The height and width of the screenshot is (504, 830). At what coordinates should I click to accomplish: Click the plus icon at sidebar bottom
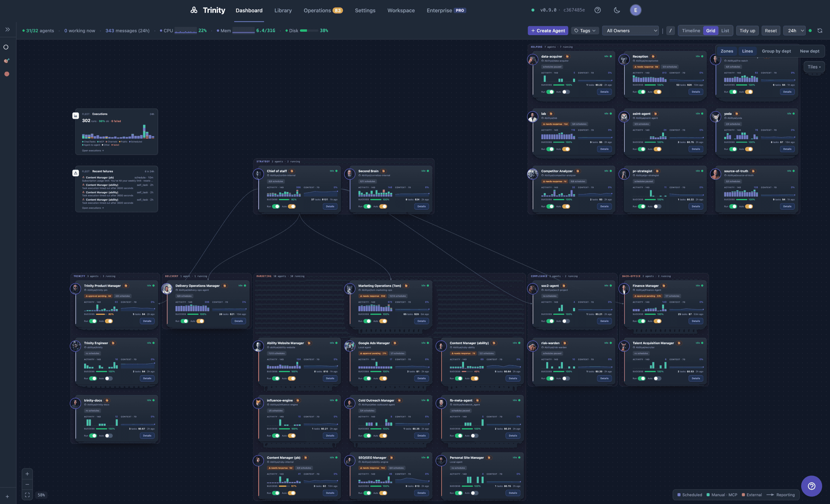coord(7,497)
